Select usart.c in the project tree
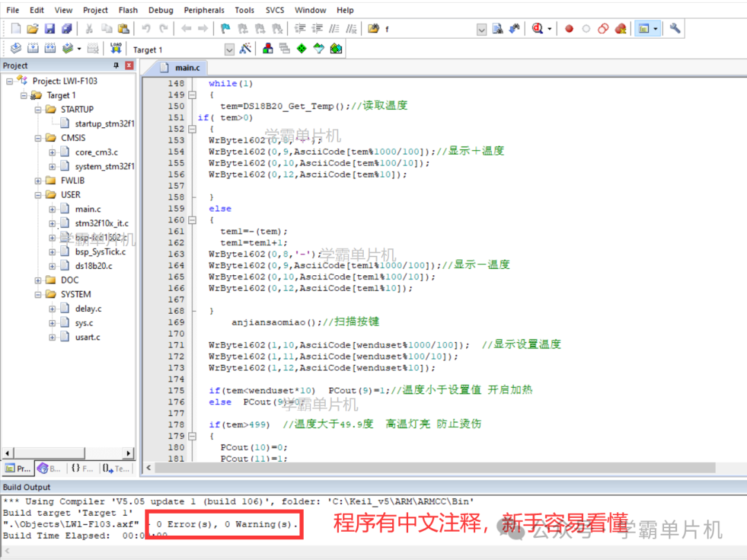Viewport: 747px width, 560px height. 88,337
